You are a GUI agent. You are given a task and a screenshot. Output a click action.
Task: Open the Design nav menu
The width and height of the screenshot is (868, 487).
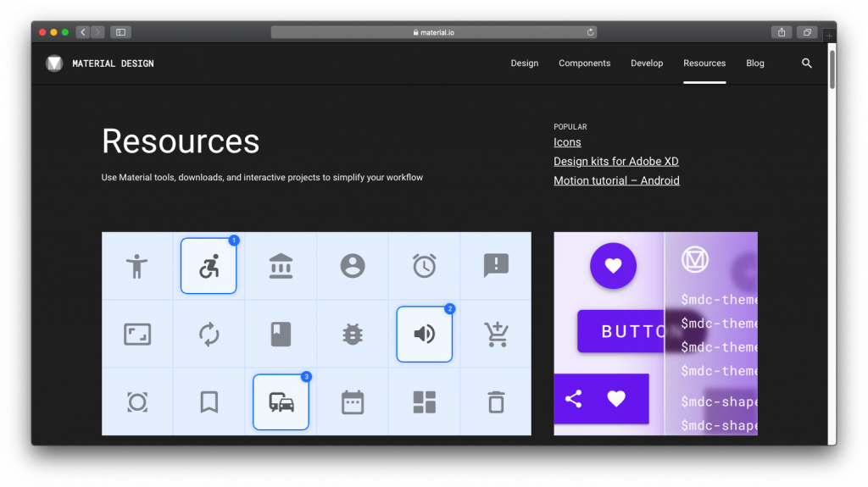pyautogui.click(x=524, y=63)
